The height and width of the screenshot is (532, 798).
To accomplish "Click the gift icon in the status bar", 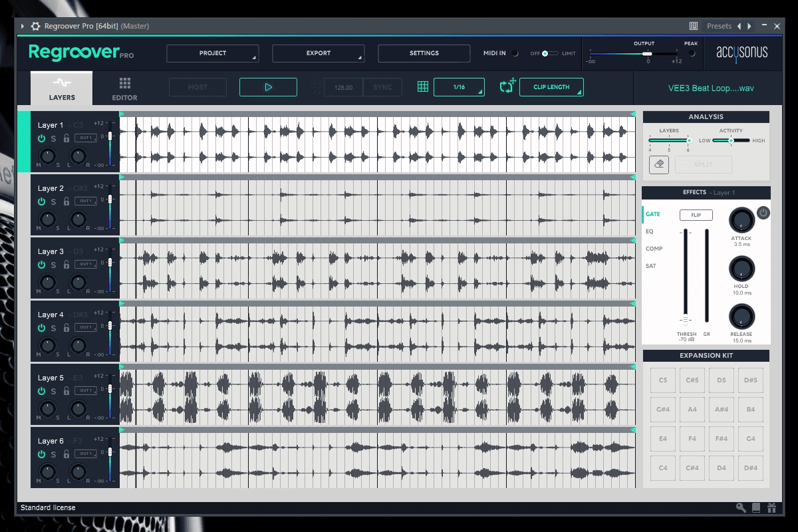I will (x=771, y=508).
